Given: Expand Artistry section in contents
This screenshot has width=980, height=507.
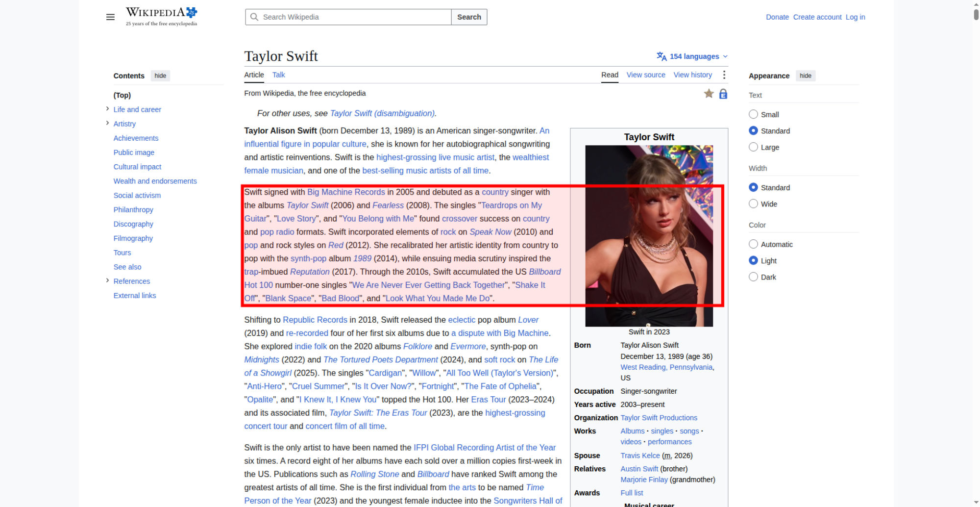Looking at the screenshot, I should (107, 123).
